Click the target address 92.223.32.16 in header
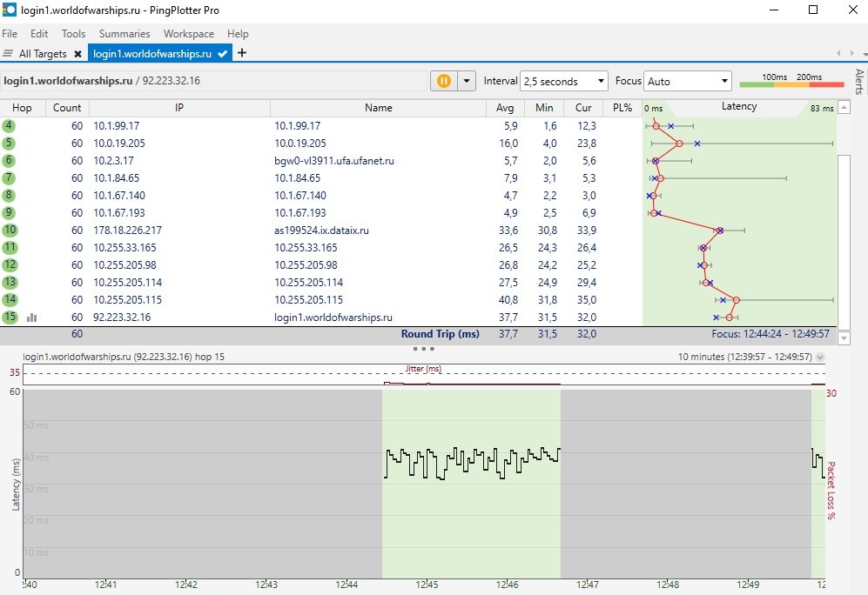Screen dimensions: 868x595 tap(171, 81)
